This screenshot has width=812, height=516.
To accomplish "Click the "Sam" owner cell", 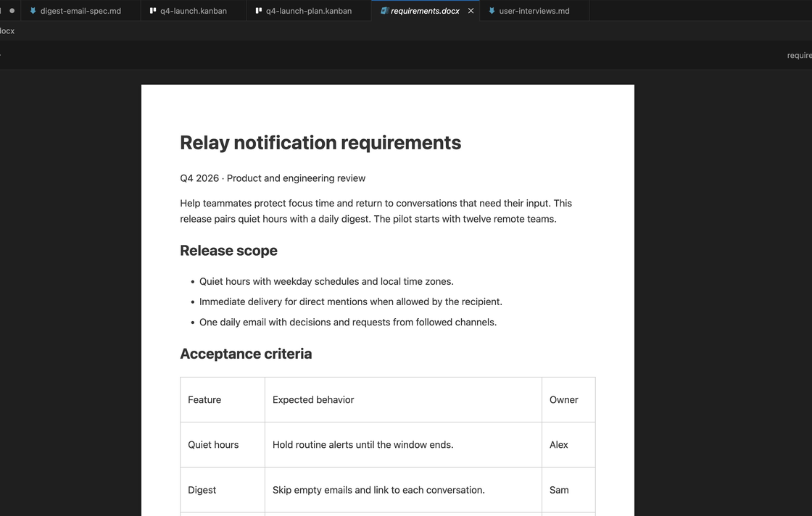I will [568, 490].
